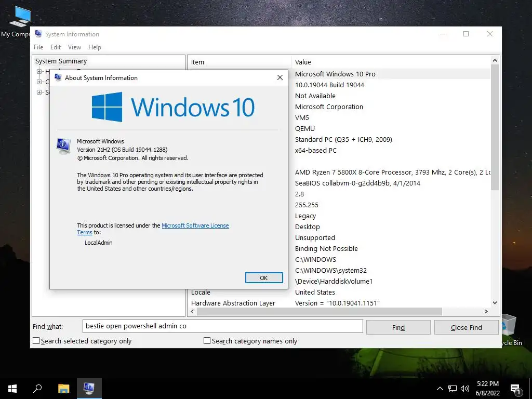Expand the third node under System Summary
The image size is (532, 399).
(39, 92)
